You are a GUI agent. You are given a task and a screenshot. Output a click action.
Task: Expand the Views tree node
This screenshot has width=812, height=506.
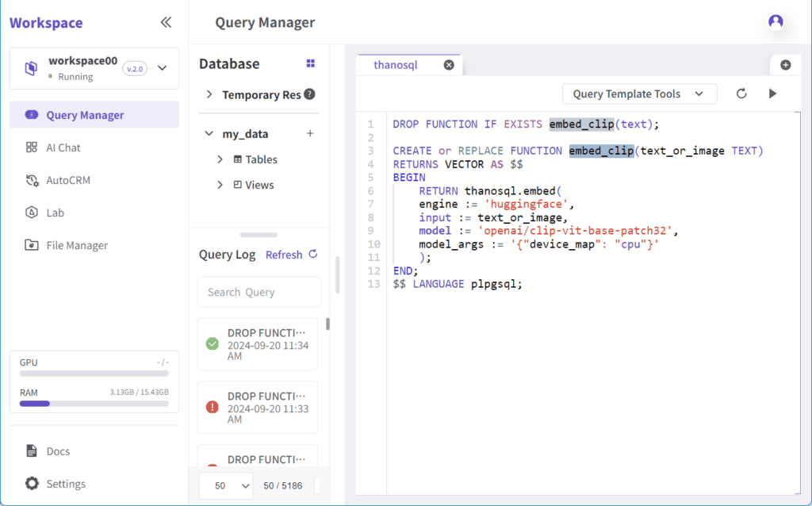click(220, 185)
